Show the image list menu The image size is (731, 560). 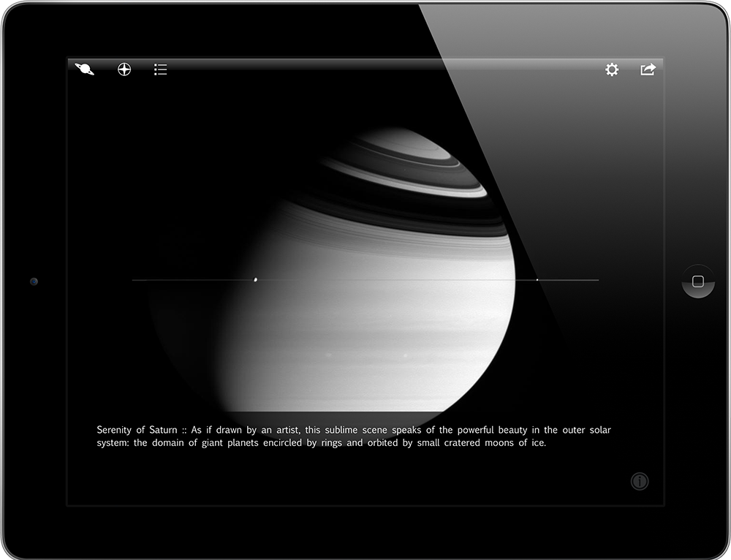(x=161, y=69)
